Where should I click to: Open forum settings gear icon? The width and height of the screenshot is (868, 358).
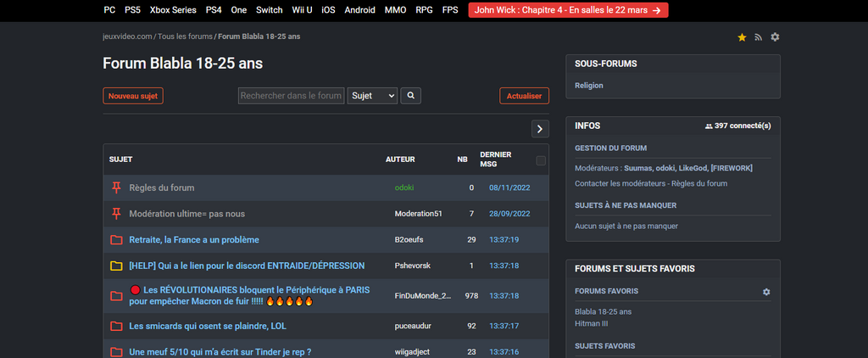(x=775, y=37)
